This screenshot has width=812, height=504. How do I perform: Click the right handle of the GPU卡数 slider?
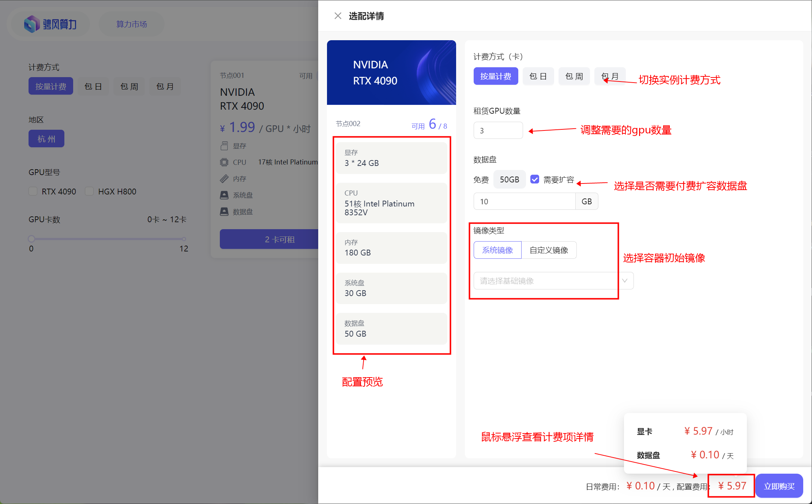pyautogui.click(x=184, y=239)
